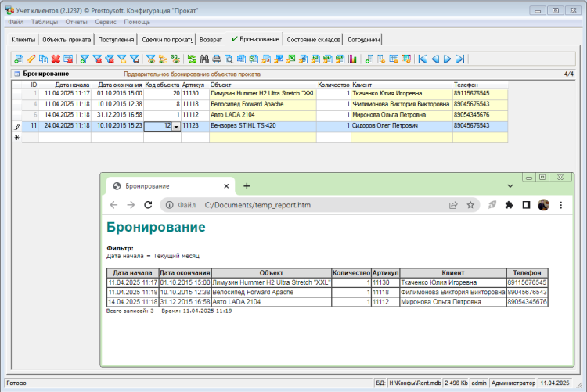This screenshot has width=587, height=392.
Task: Click the green refresh arrows icon
Action: pyautogui.click(x=192, y=59)
